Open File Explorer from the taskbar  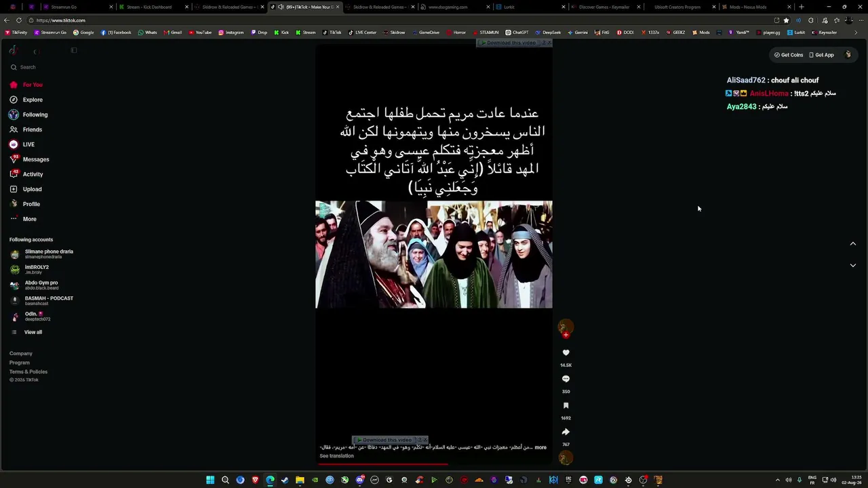tap(300, 480)
